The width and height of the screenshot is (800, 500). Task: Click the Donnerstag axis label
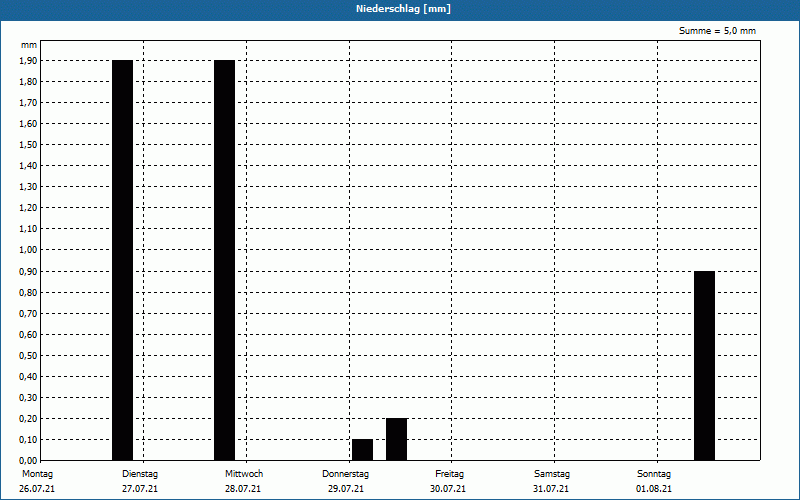click(x=345, y=474)
